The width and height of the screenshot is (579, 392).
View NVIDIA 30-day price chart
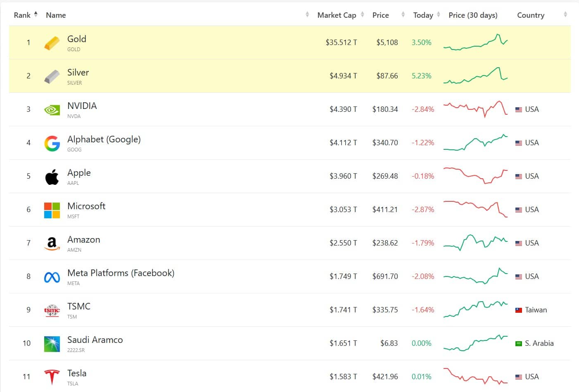click(x=475, y=109)
